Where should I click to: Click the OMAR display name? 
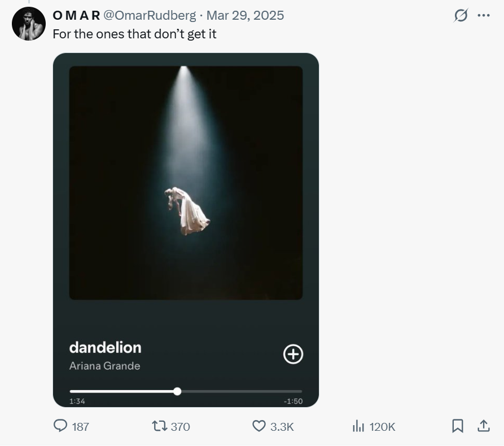(x=76, y=15)
